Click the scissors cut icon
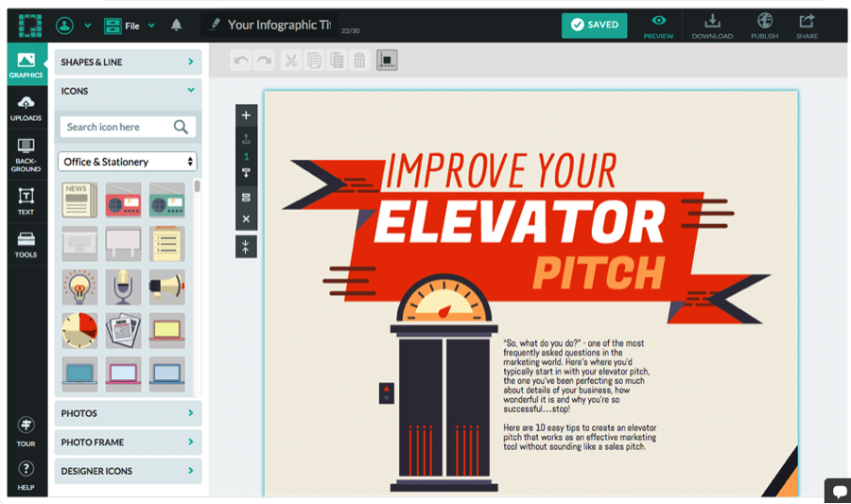Image resolution: width=851 pixels, height=504 pixels. pyautogui.click(x=290, y=61)
